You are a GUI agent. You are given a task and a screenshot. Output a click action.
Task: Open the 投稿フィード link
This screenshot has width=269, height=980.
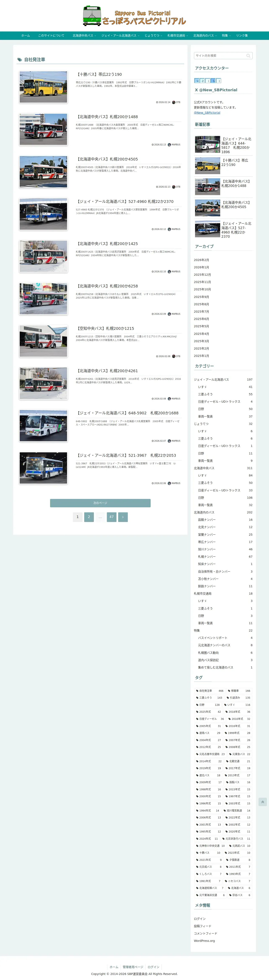[x=203, y=926]
